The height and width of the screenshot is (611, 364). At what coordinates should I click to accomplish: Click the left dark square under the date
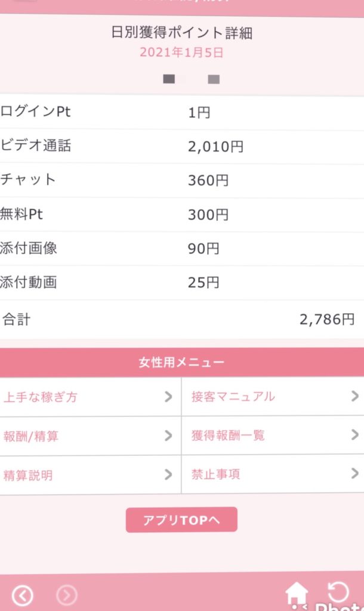(169, 79)
